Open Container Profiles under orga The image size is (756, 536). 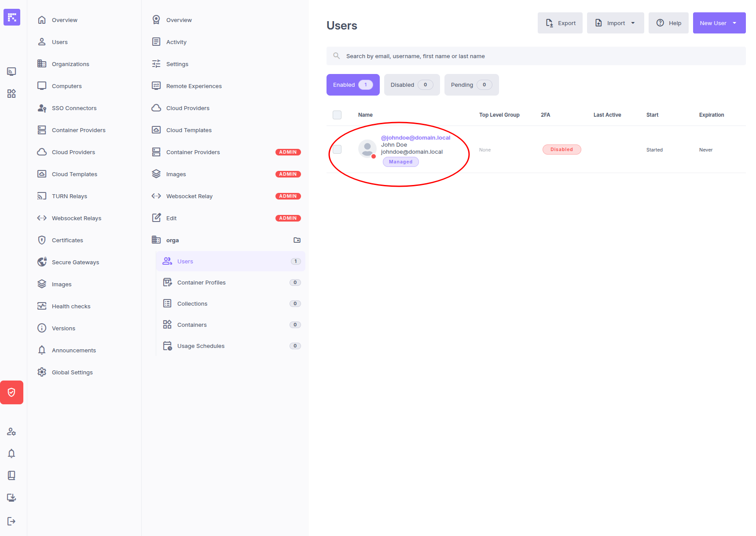click(x=231, y=282)
